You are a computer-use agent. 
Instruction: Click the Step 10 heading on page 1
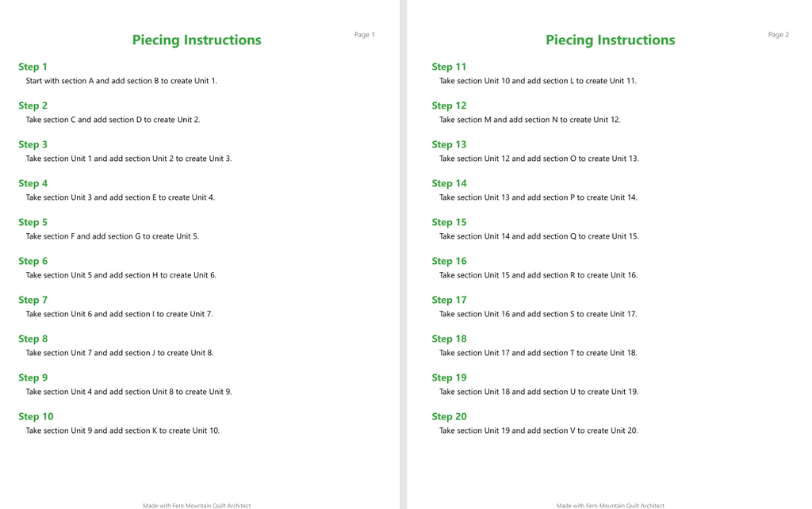coord(36,416)
